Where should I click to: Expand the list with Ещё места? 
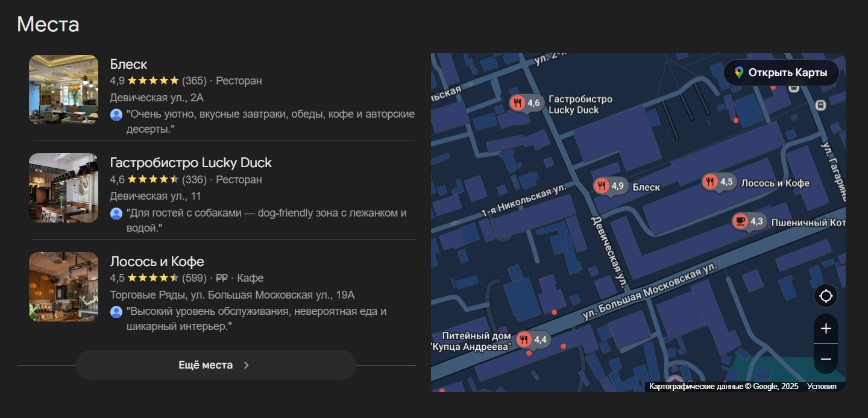tap(215, 365)
